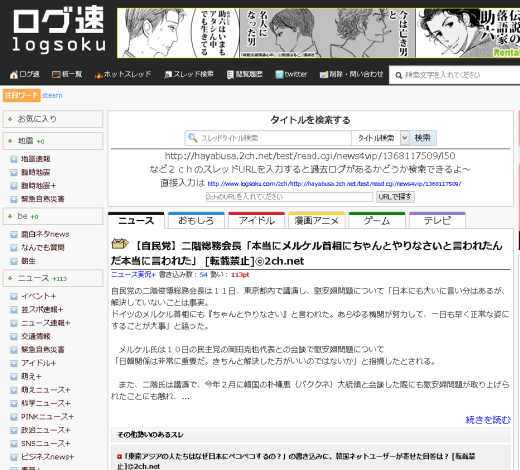This screenshot has height=470, width=520.
Task: Collapse the be sidebar section
Action: [x=53, y=216]
